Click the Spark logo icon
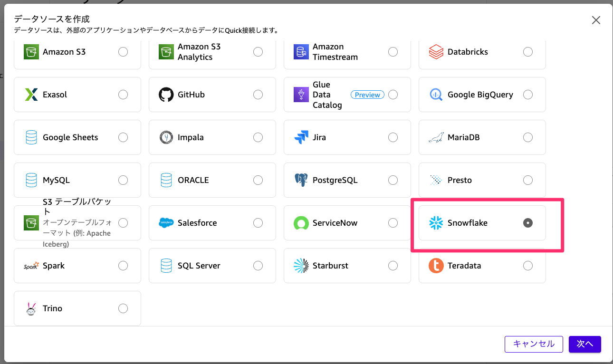 click(31, 266)
